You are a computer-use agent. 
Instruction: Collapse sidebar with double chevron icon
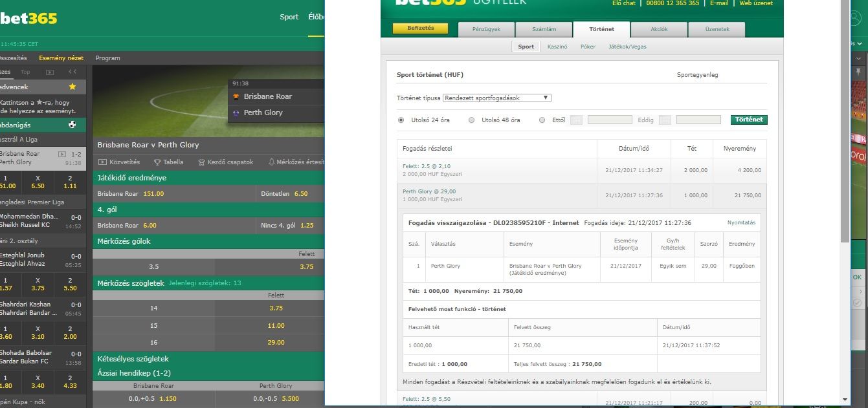(x=72, y=72)
